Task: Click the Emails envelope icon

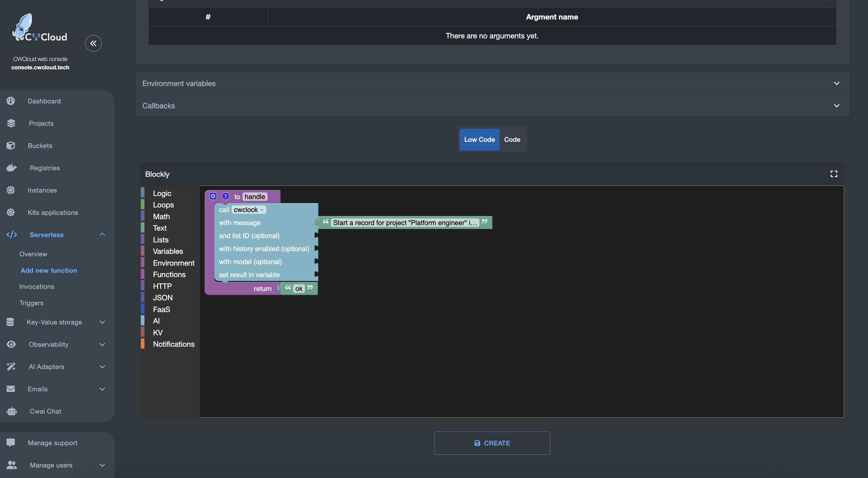Action: click(11, 389)
